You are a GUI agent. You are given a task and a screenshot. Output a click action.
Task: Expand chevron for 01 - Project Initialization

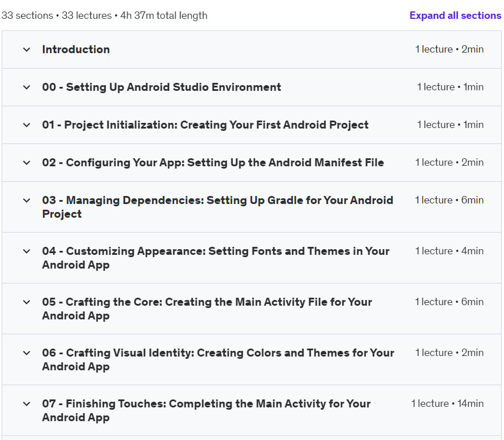click(27, 125)
